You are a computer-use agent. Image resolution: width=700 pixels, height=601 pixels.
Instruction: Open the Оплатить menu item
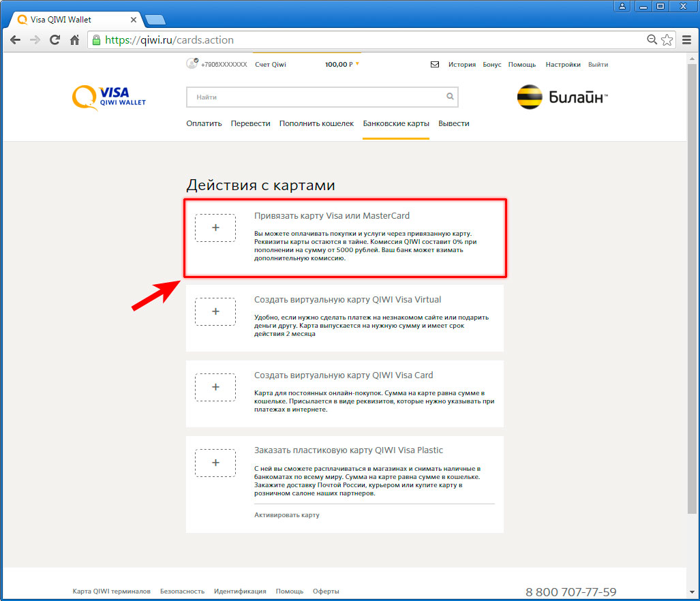[204, 123]
